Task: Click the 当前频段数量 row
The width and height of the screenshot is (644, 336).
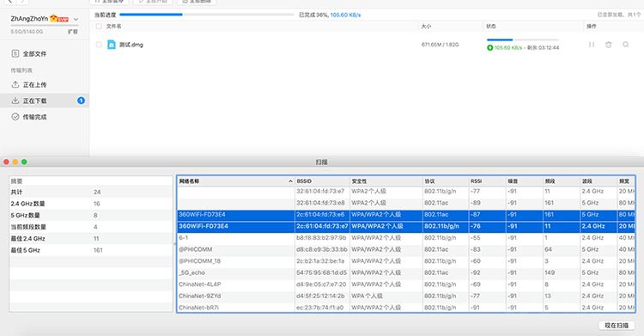Action: click(91, 227)
